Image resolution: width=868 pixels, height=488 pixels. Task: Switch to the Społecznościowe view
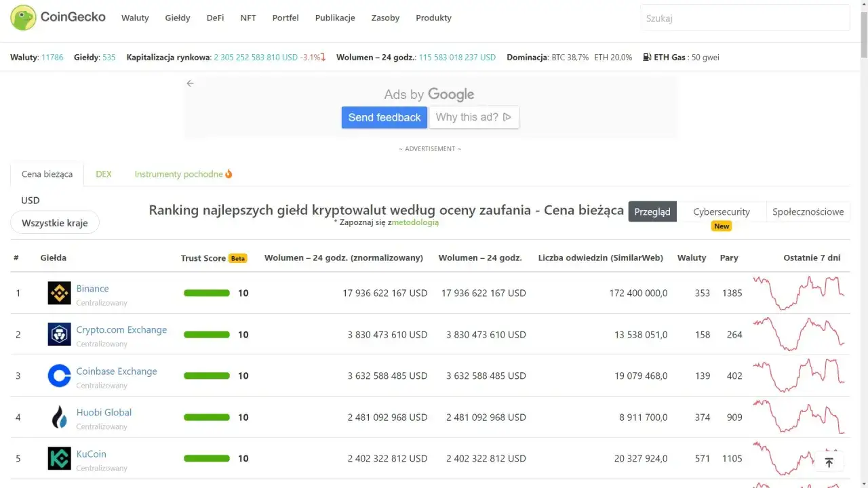pyautogui.click(x=808, y=212)
